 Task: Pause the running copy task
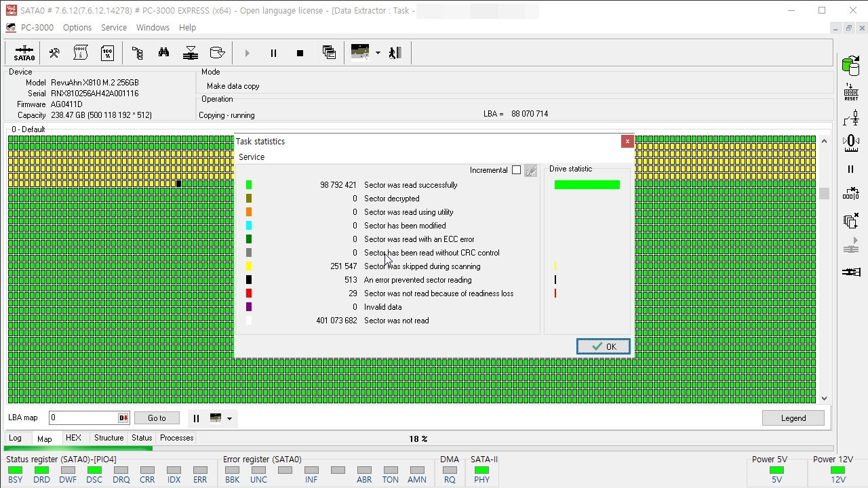[x=273, y=53]
